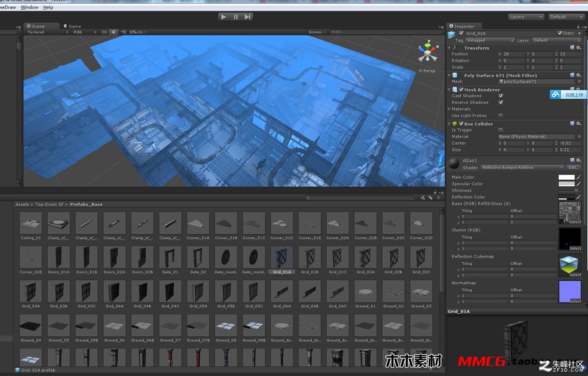Click search by label tag icon
The width and height of the screenshot is (588, 376).
pos(431,198)
